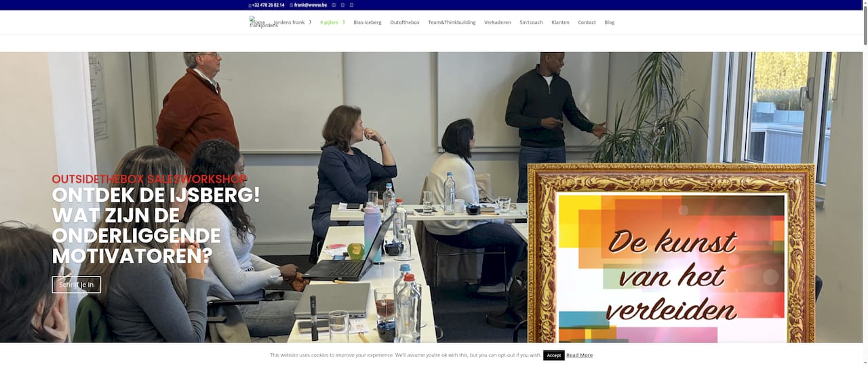The width and height of the screenshot is (868, 366).
Task: Click the phone number +32 478 26 82 14
Action: (267, 5)
